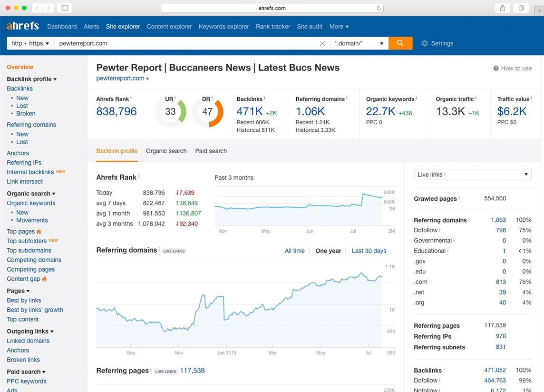Toggle Safari sidebar icon
Image resolution: width=544 pixels, height=392 pixels.
pyautogui.click(x=65, y=8)
